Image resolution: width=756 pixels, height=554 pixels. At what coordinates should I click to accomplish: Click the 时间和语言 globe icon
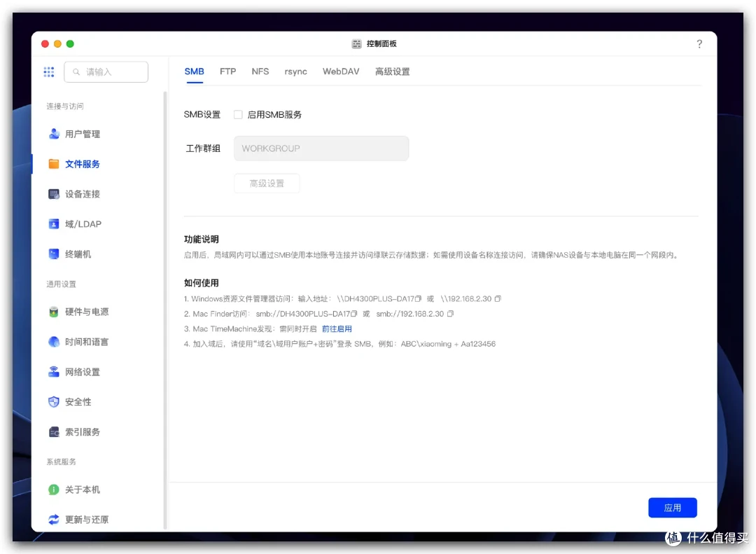pos(54,342)
